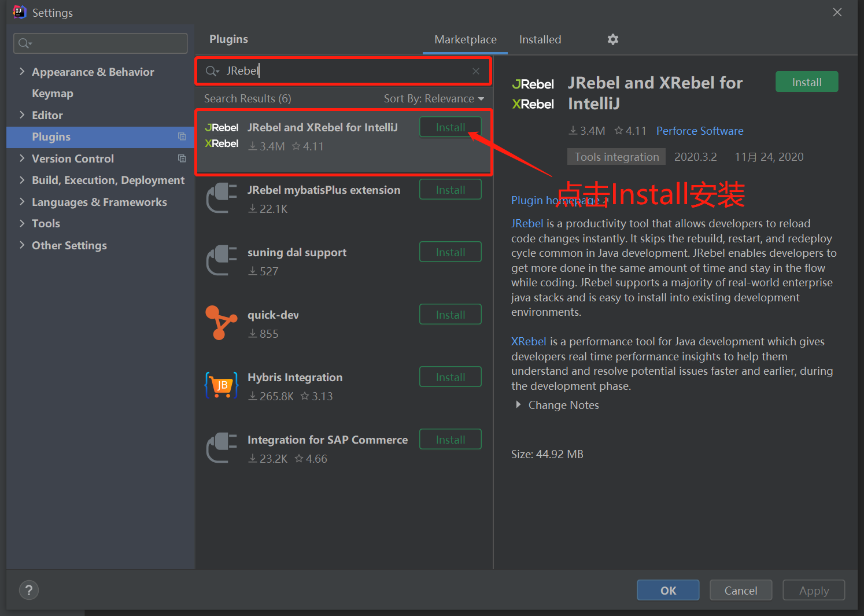Select the suning dal support title
The image size is (864, 616).
coord(297,252)
